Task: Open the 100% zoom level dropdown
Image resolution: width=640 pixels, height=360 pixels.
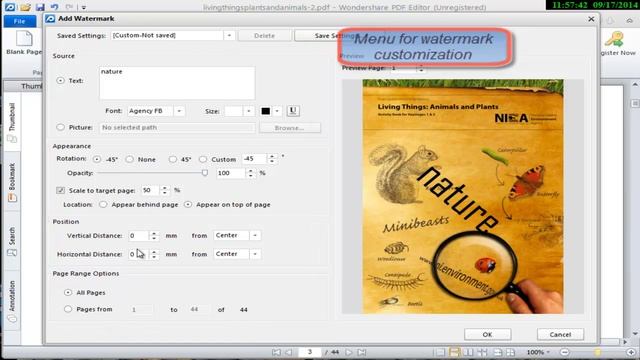Action: click(538, 352)
